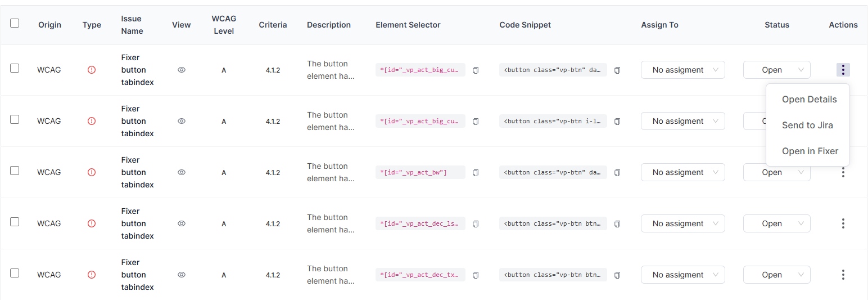The height and width of the screenshot is (300, 868).
Task: Open the Status dropdown in the _vp_act_dec_ls row
Action: click(777, 223)
